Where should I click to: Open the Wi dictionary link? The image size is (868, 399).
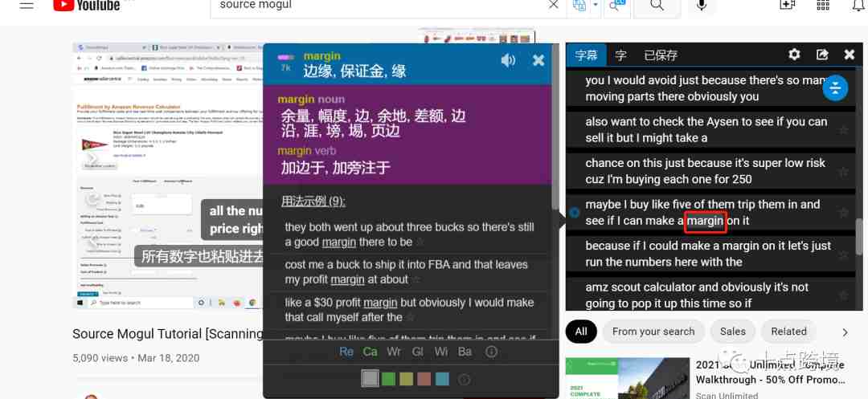coord(441,352)
